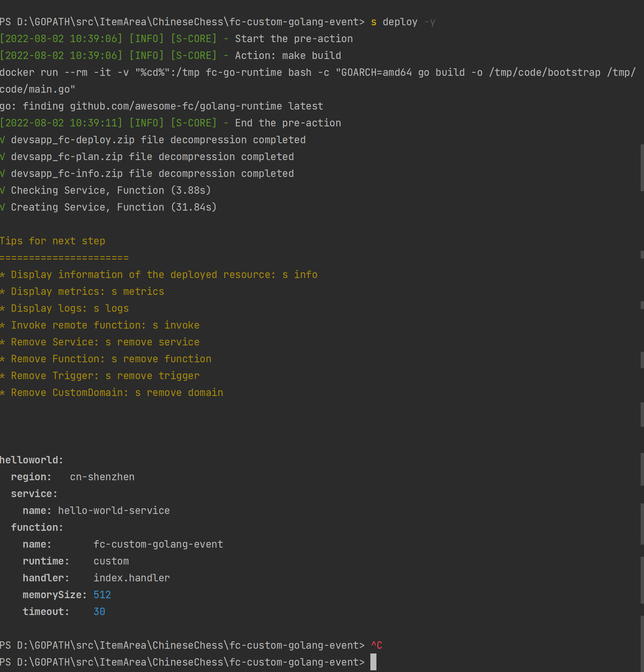Click the 'helloworld:' output heading

(32, 460)
